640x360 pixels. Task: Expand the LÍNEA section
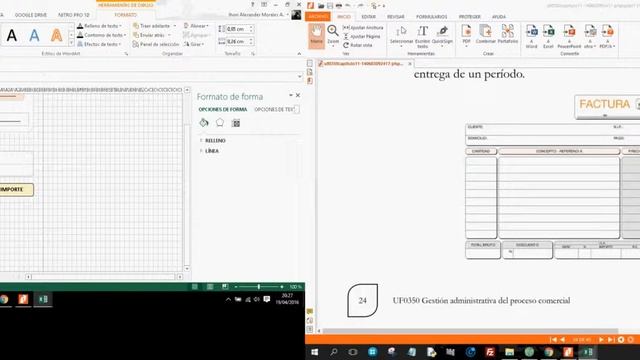click(209, 151)
